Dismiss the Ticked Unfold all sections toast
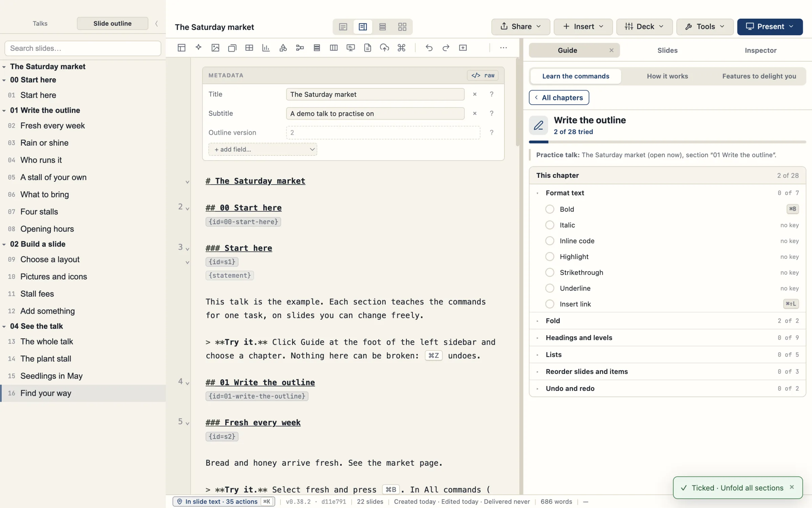The image size is (812, 508). tap(792, 487)
